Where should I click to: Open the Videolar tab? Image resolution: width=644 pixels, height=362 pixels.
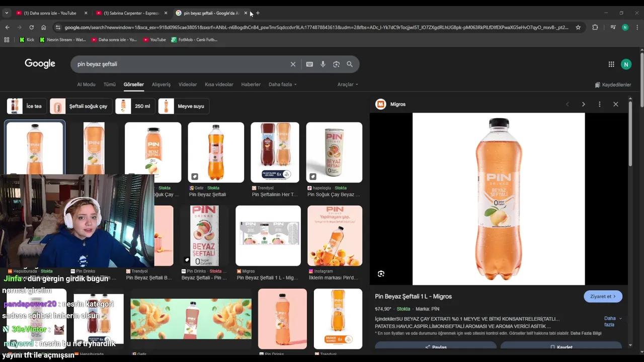pos(188,84)
